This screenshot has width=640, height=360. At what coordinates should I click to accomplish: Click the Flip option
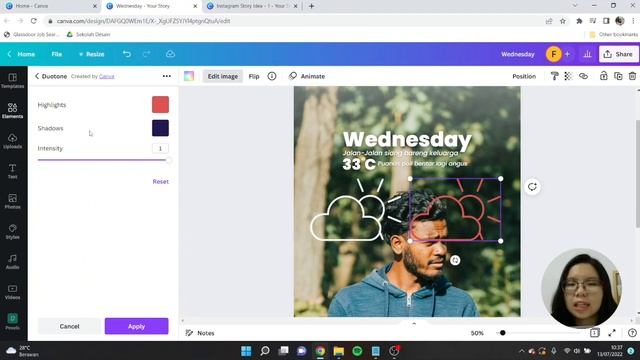click(254, 76)
